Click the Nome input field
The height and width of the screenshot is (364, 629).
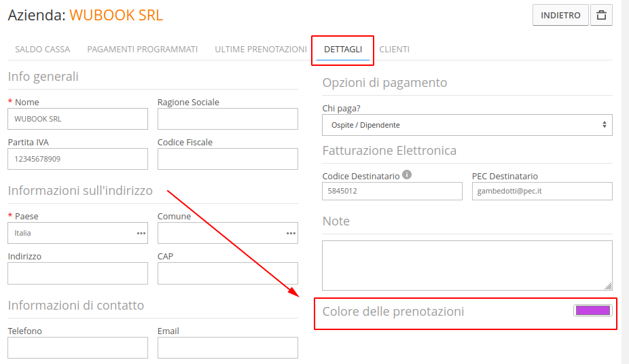pos(78,119)
